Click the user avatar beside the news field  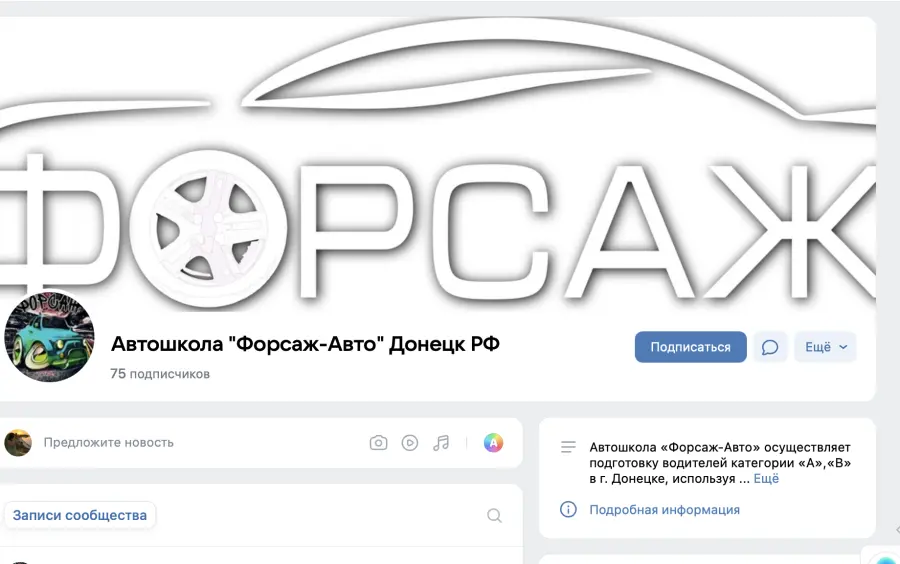tap(18, 443)
